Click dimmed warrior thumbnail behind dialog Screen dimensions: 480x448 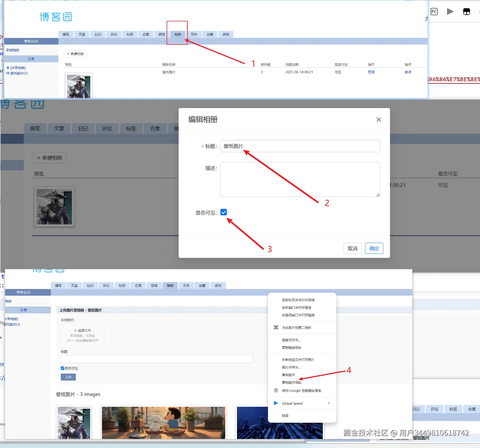(x=54, y=207)
